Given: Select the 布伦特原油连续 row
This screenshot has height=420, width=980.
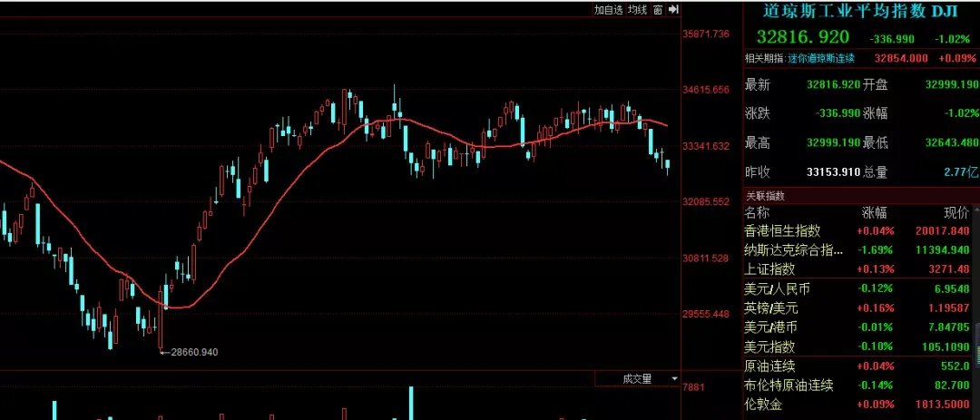Looking at the screenshot, I should tap(857, 386).
